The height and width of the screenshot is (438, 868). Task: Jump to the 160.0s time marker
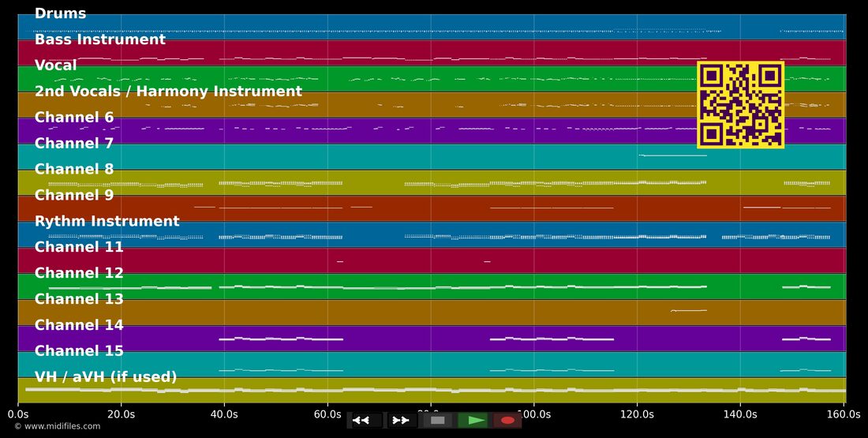coord(844,414)
